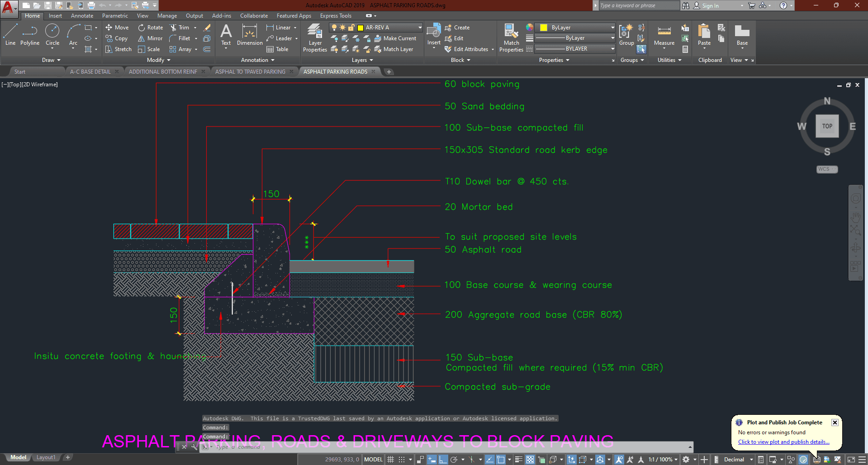Click the Sign In button
Viewport: 868px width, 465px height.
tap(710, 6)
